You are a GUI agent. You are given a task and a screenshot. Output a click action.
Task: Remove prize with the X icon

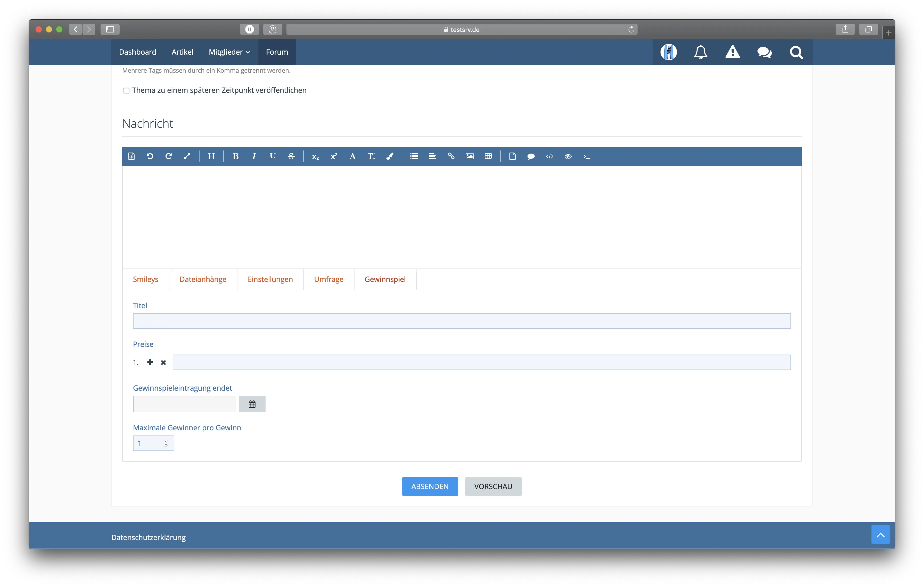[163, 362]
